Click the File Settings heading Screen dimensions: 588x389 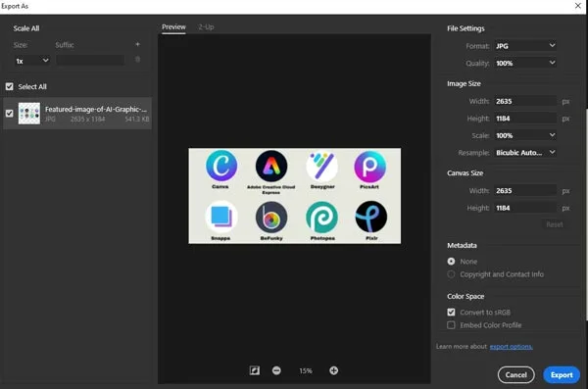(x=465, y=28)
